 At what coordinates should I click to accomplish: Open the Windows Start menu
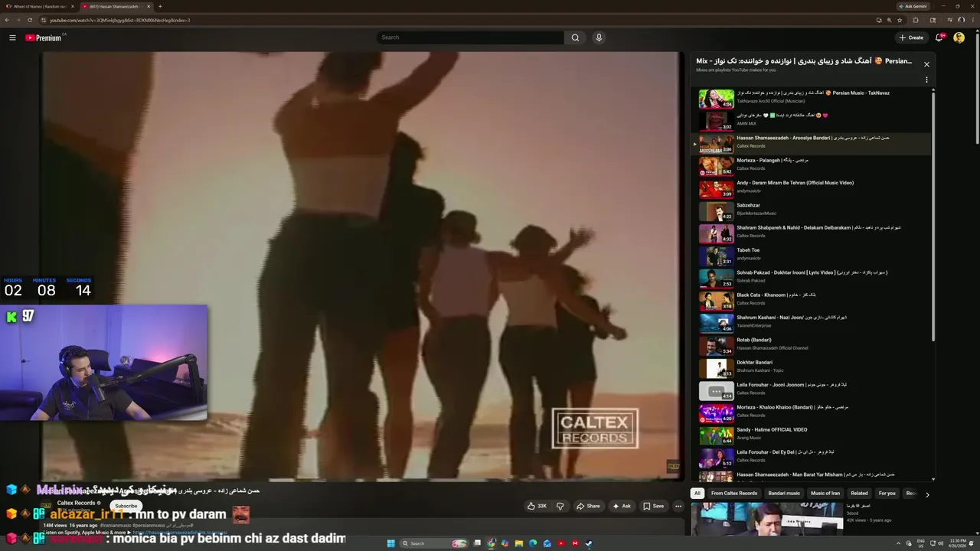(390, 543)
